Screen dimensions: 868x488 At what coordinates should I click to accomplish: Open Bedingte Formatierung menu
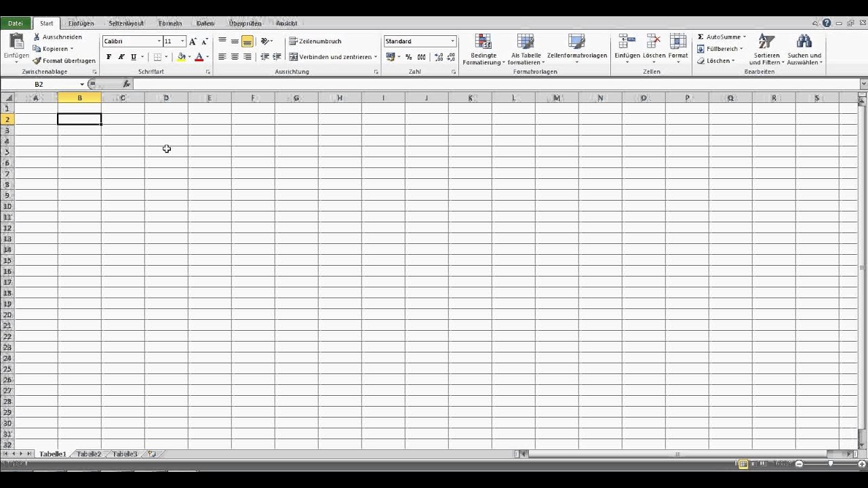[484, 49]
